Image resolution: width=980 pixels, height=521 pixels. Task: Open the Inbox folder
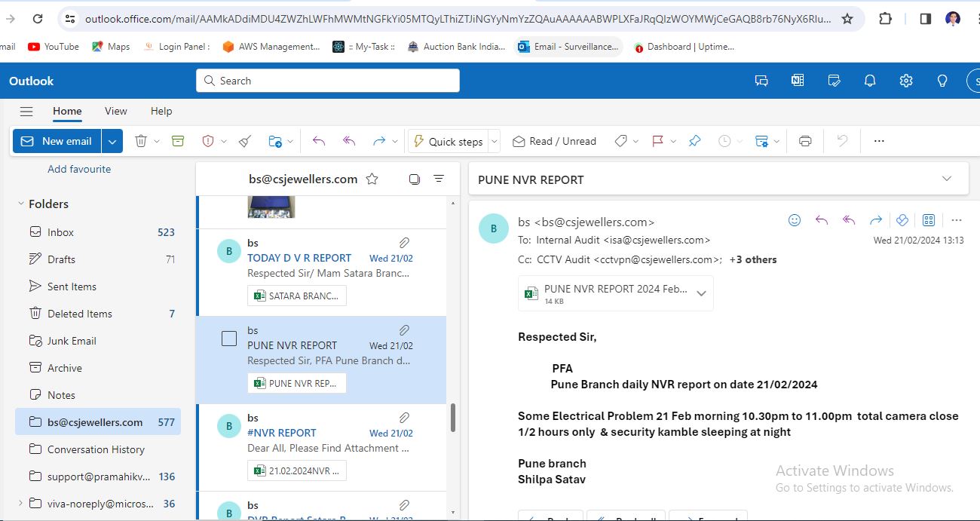98,232
